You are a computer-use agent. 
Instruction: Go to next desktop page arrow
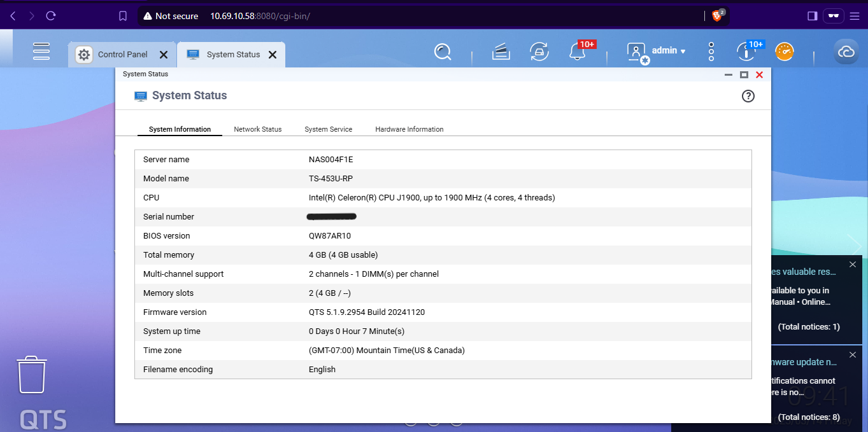click(x=854, y=245)
